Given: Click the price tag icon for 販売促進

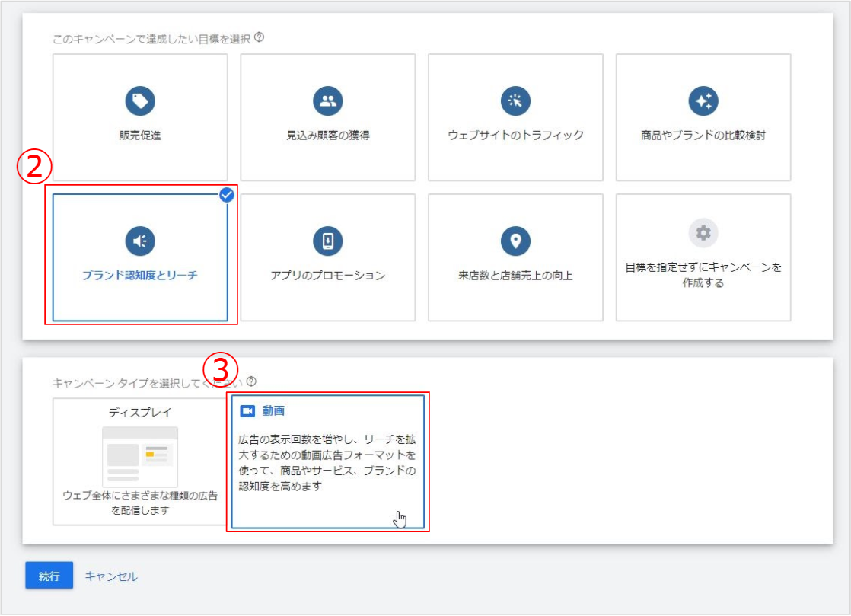Looking at the screenshot, I should click(x=140, y=101).
